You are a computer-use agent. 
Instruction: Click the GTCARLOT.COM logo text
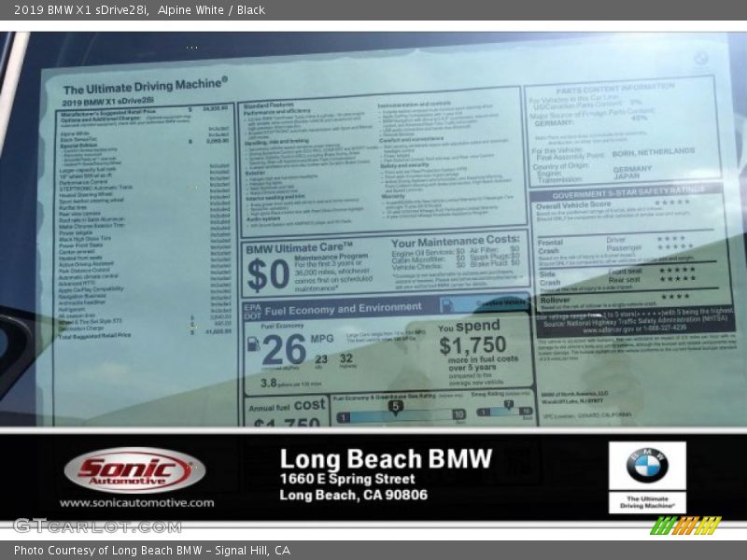click(x=98, y=526)
